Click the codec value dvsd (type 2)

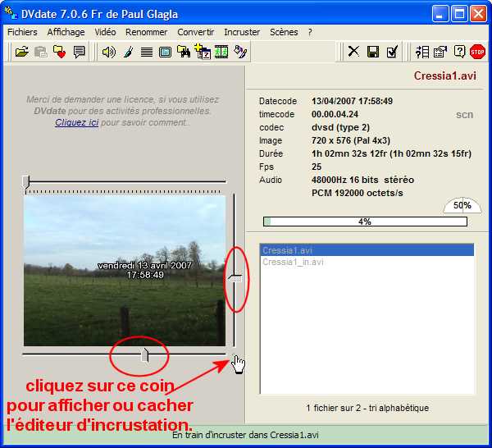click(340, 127)
